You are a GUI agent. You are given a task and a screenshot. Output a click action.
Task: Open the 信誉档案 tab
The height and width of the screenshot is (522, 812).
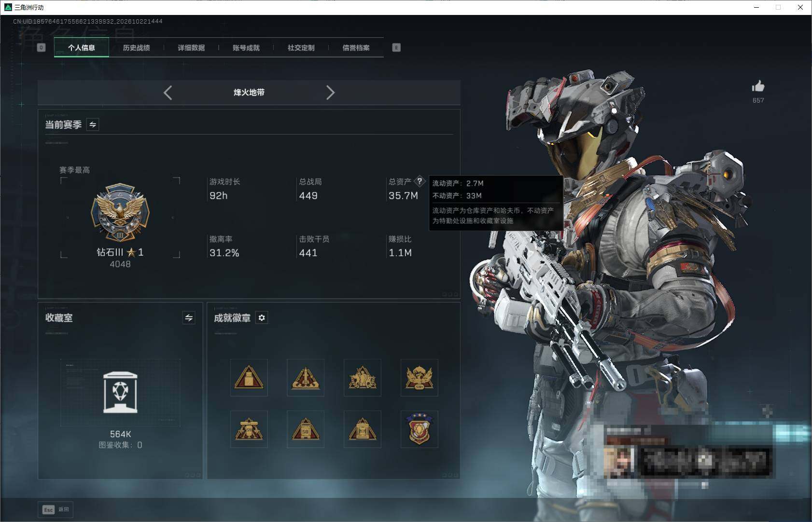pyautogui.click(x=356, y=47)
